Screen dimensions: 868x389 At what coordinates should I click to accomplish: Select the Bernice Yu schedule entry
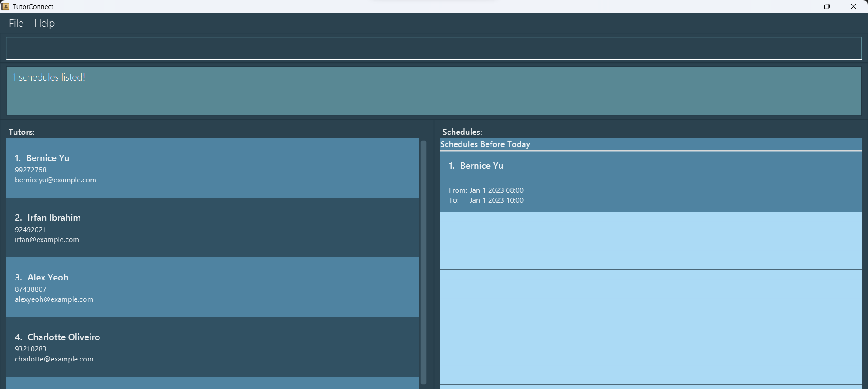click(651, 181)
